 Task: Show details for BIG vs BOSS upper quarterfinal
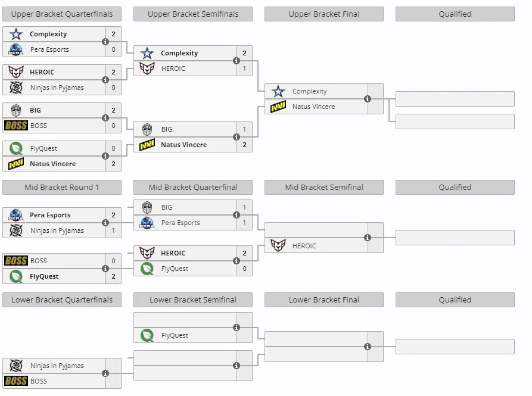pos(105,118)
